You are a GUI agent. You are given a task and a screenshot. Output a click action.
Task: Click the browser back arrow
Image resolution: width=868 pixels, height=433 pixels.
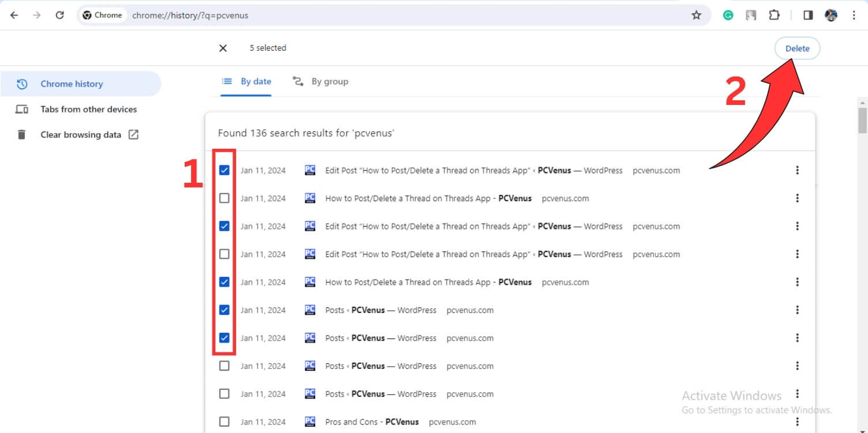[14, 16]
